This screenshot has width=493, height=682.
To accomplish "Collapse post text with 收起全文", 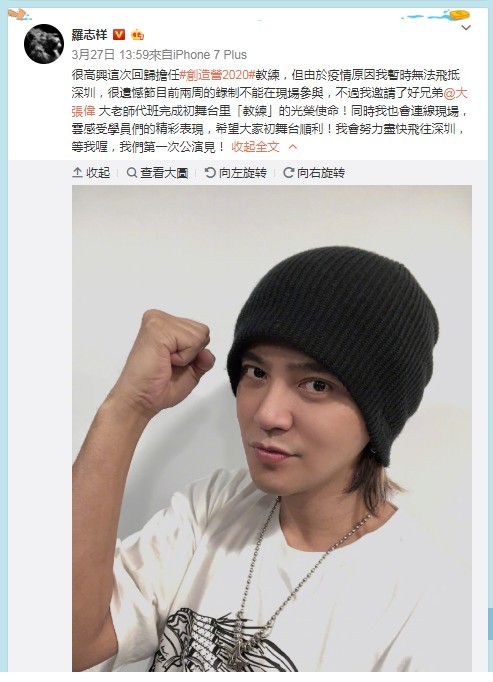I will (255, 147).
